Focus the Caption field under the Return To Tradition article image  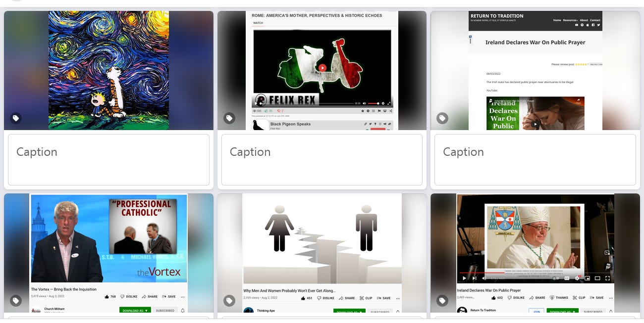tap(535, 160)
